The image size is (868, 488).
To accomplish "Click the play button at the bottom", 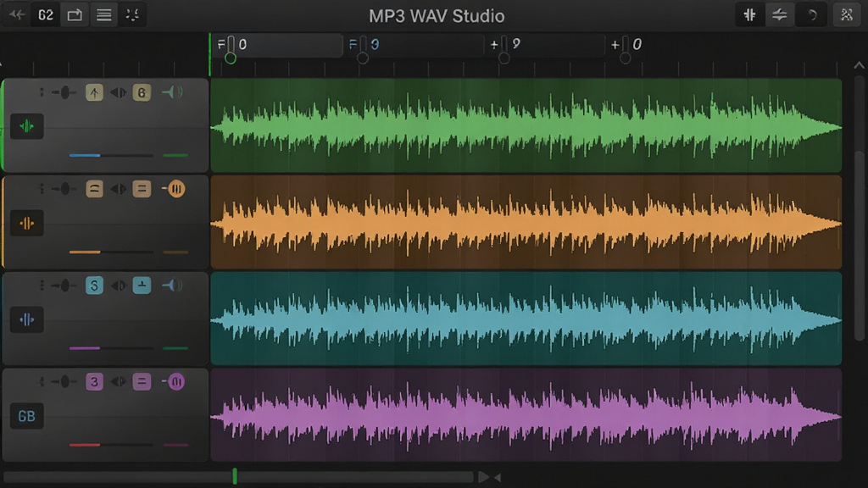I will [x=483, y=477].
